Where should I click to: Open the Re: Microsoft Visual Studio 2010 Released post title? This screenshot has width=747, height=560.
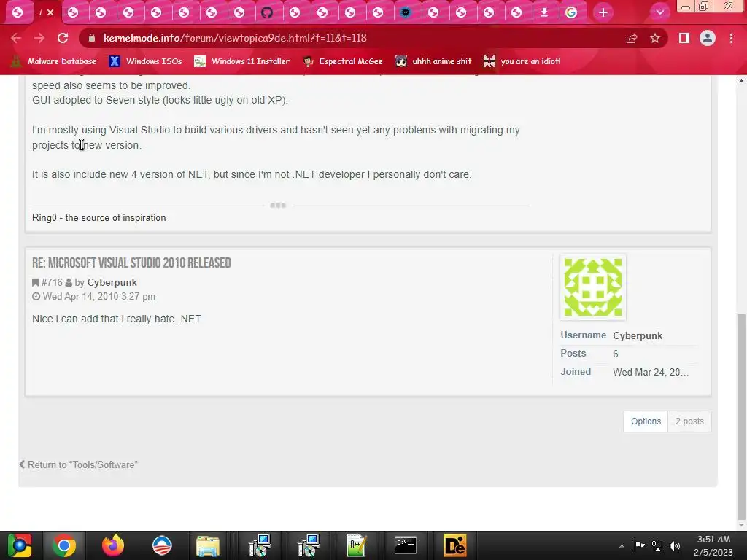click(x=131, y=262)
